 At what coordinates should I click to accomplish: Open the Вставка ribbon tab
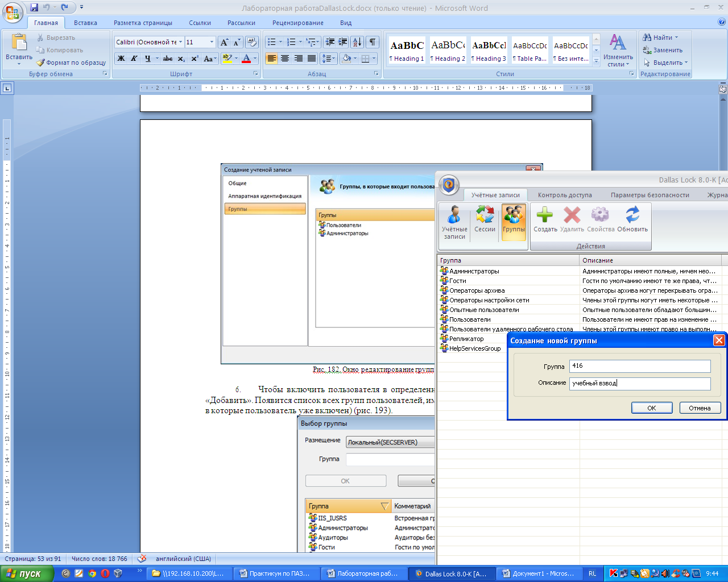click(85, 23)
